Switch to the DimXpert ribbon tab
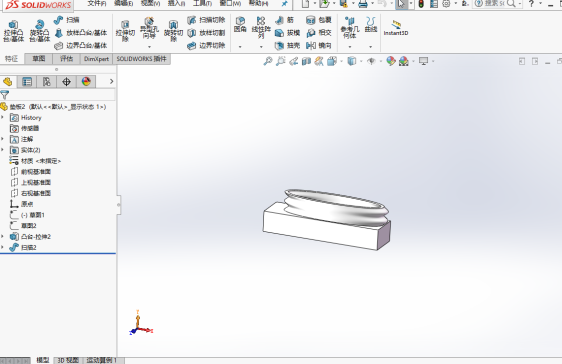The width and height of the screenshot is (562, 364). click(x=96, y=59)
